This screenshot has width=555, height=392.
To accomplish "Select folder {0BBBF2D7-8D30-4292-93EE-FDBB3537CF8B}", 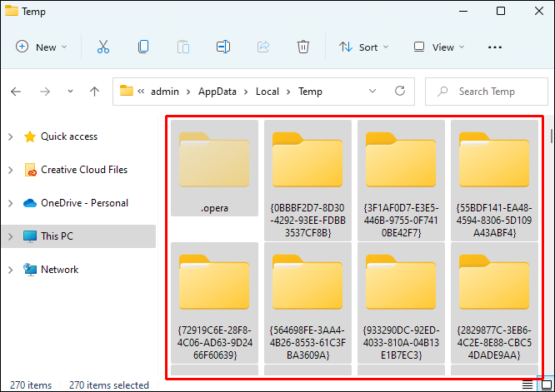I will click(308, 181).
